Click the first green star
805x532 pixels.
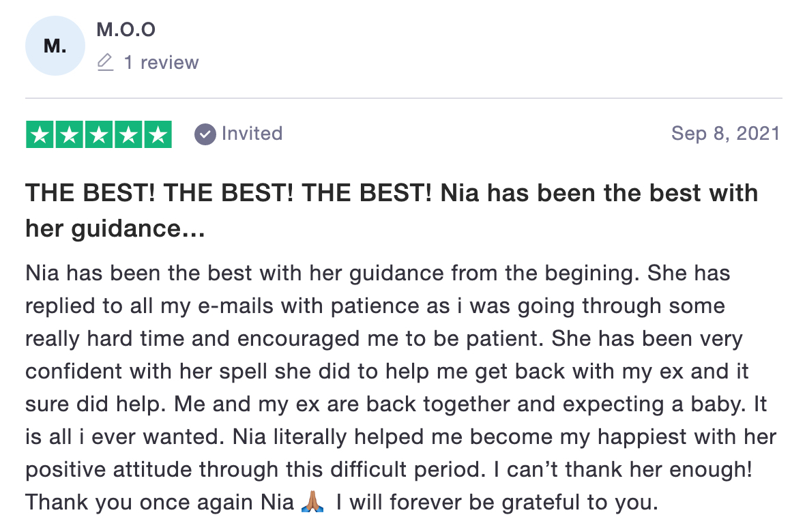point(40,134)
